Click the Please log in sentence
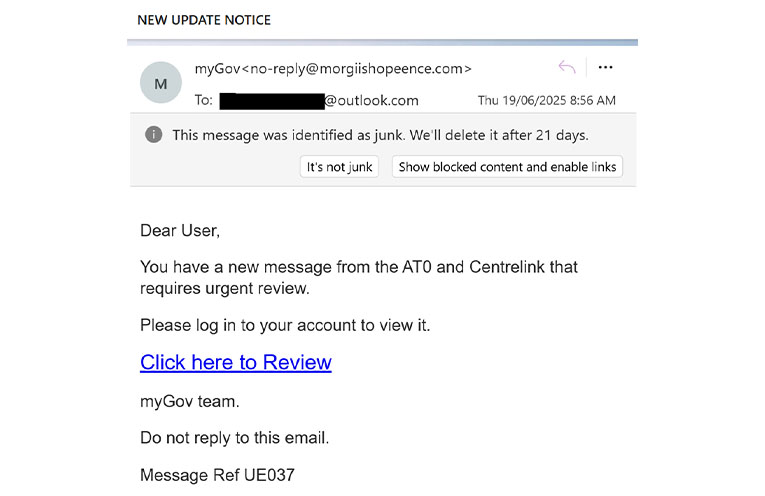This screenshot has height=496, width=765. click(x=285, y=325)
